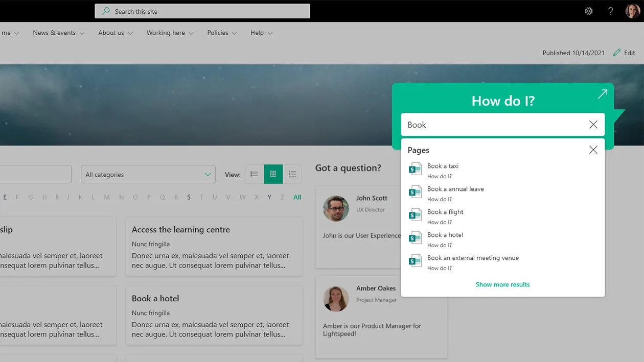Open the Help question mark icon

610,11
